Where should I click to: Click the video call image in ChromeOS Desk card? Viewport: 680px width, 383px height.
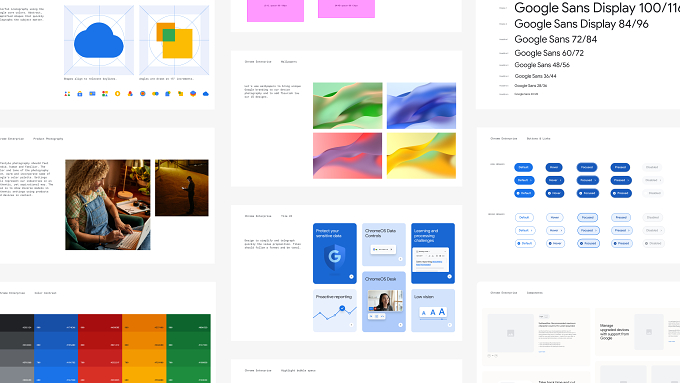click(x=385, y=301)
